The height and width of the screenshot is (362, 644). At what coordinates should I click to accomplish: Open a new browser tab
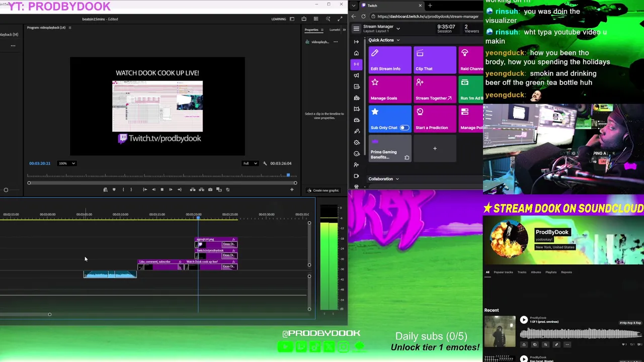pyautogui.click(x=430, y=6)
